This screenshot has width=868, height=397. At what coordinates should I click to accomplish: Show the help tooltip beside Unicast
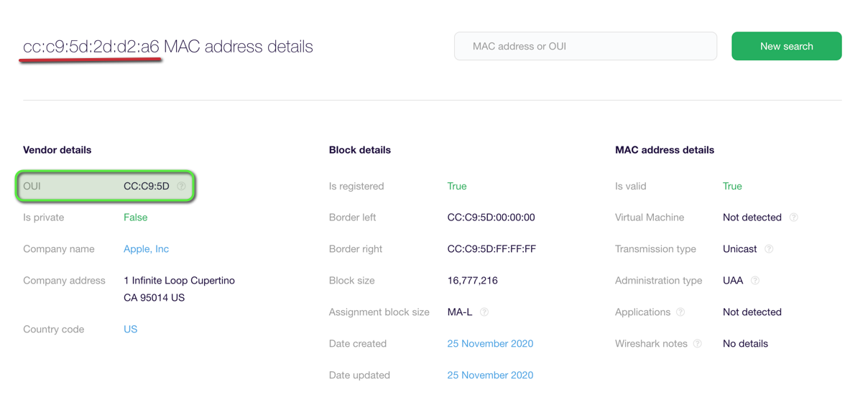coord(769,249)
